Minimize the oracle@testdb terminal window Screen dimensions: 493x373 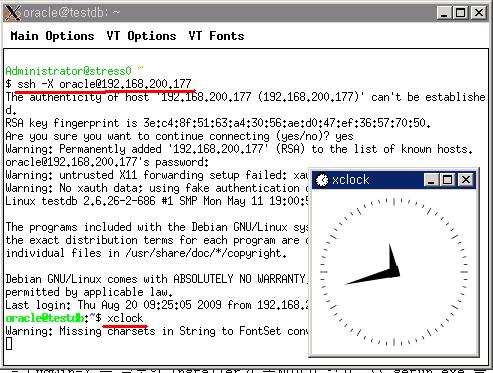[444, 13]
